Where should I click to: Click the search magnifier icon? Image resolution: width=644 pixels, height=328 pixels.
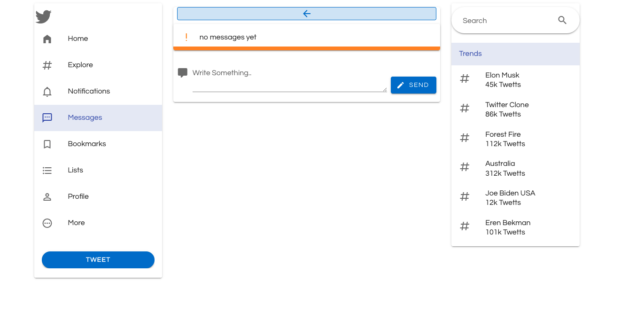coord(562,20)
